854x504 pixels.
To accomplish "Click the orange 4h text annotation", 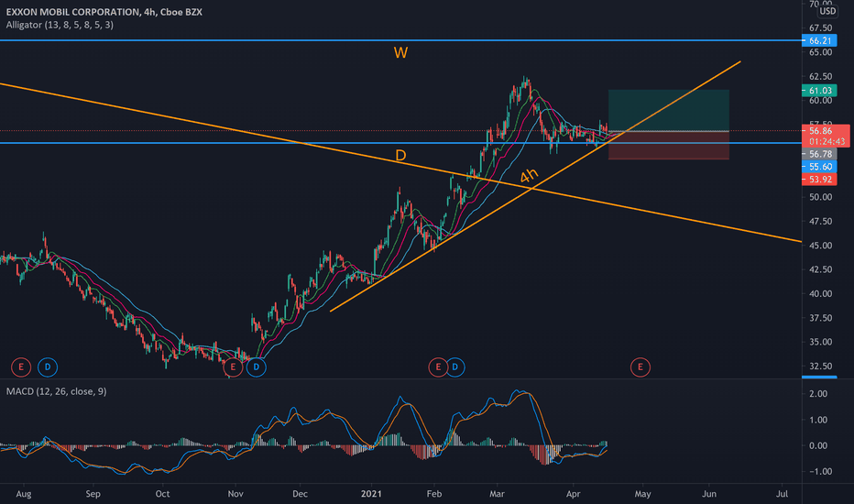I will [x=529, y=175].
